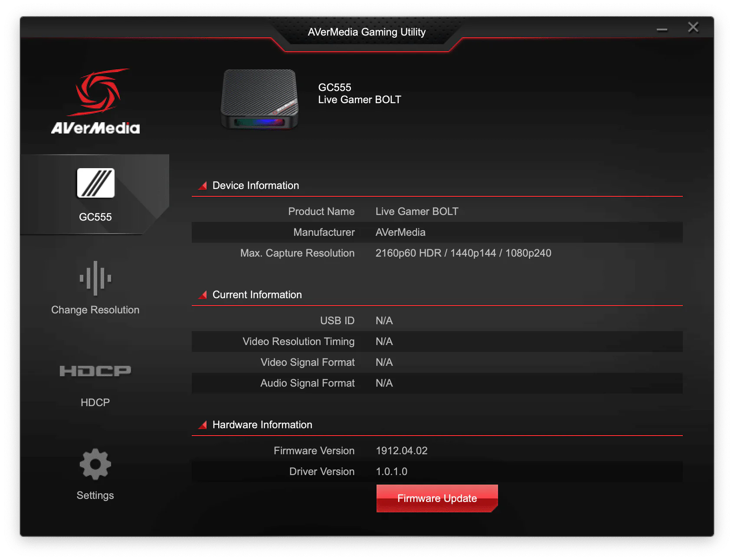734x560 pixels.
Task: Open the Settings gear icon
Action: click(95, 464)
